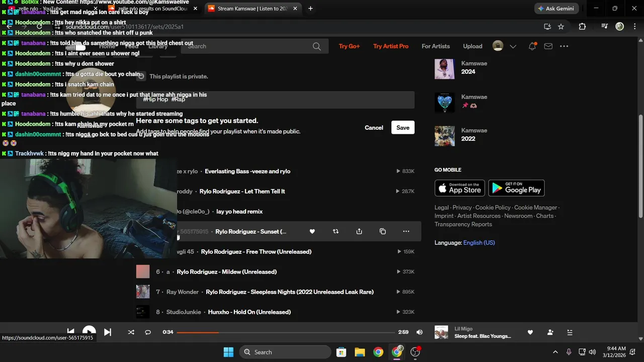Viewport: 644px width, 362px height.
Task: Click the tags input with #Hip Hop #Rap
Action: click(275, 100)
